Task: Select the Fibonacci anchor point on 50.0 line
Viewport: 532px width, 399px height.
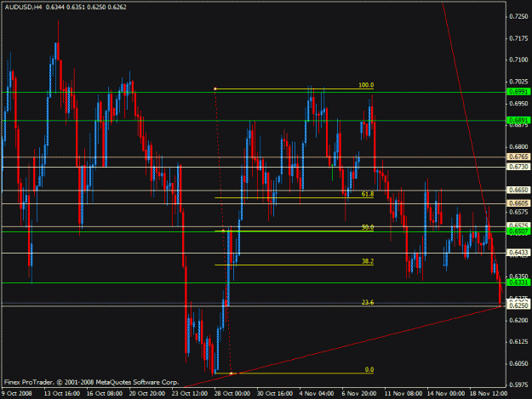Action: (223, 231)
